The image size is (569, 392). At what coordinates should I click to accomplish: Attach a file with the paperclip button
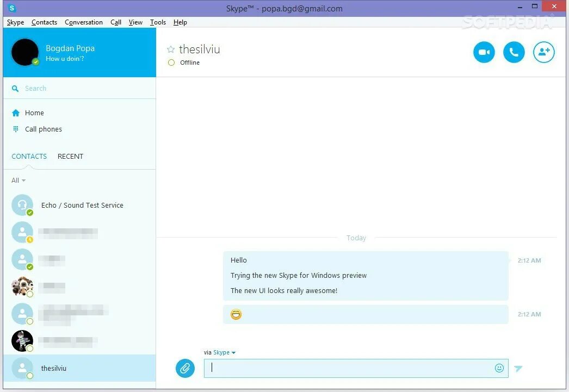185,368
